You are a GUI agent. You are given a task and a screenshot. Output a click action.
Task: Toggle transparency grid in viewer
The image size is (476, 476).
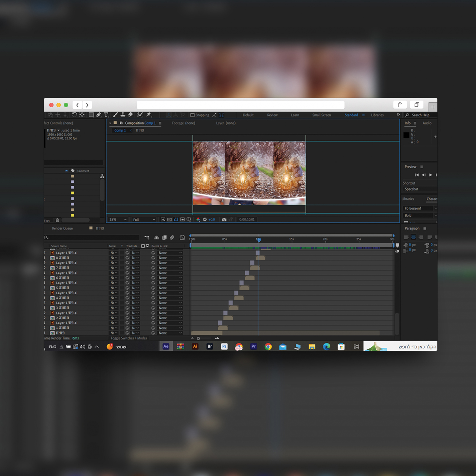(x=169, y=219)
